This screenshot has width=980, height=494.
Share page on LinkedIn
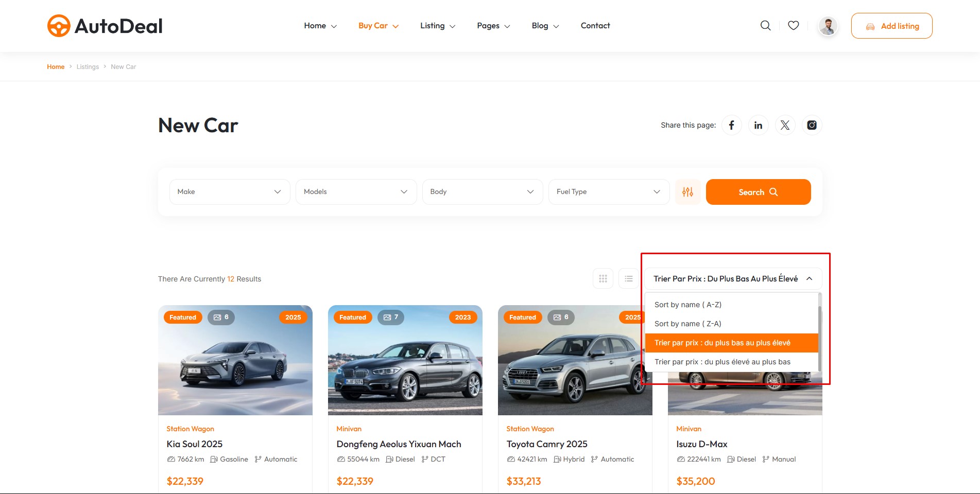click(759, 125)
